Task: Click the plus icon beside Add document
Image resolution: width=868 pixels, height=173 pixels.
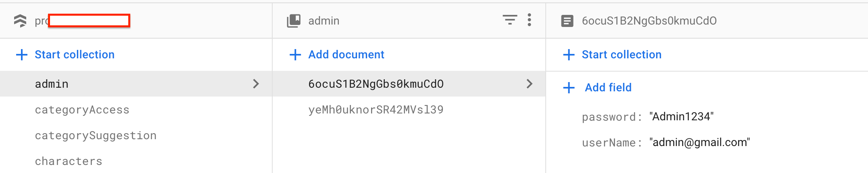Action: click(295, 55)
